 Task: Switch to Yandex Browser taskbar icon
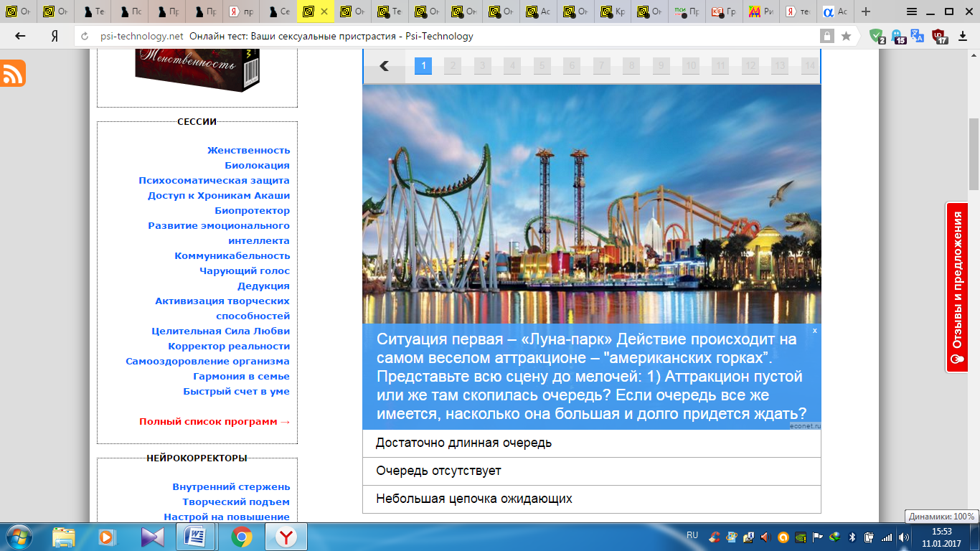[286, 537]
